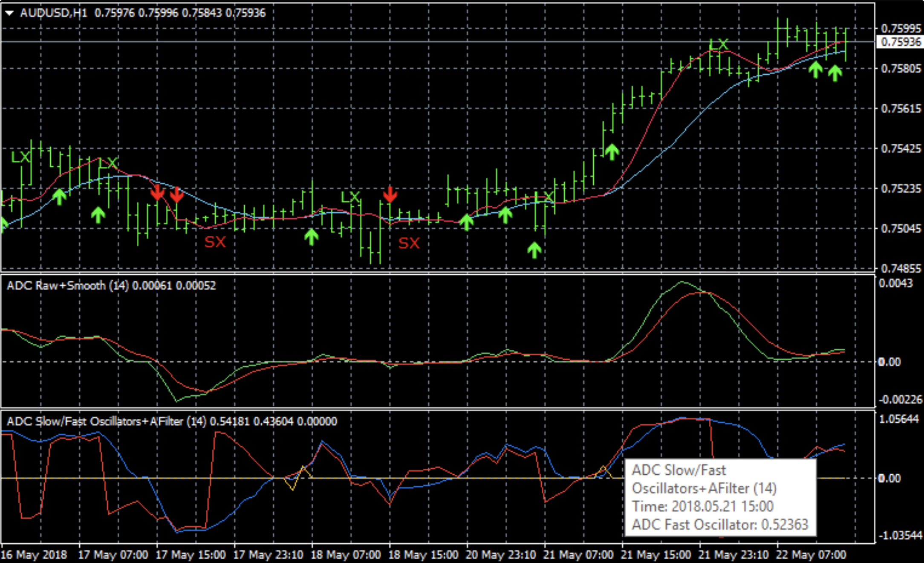Click the 21 May 15:00 time axis label

pyautogui.click(x=655, y=555)
